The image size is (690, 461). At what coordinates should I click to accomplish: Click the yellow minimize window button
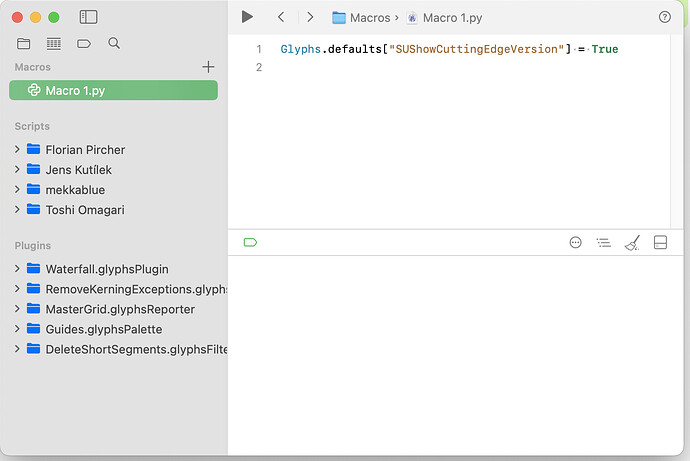(x=35, y=17)
